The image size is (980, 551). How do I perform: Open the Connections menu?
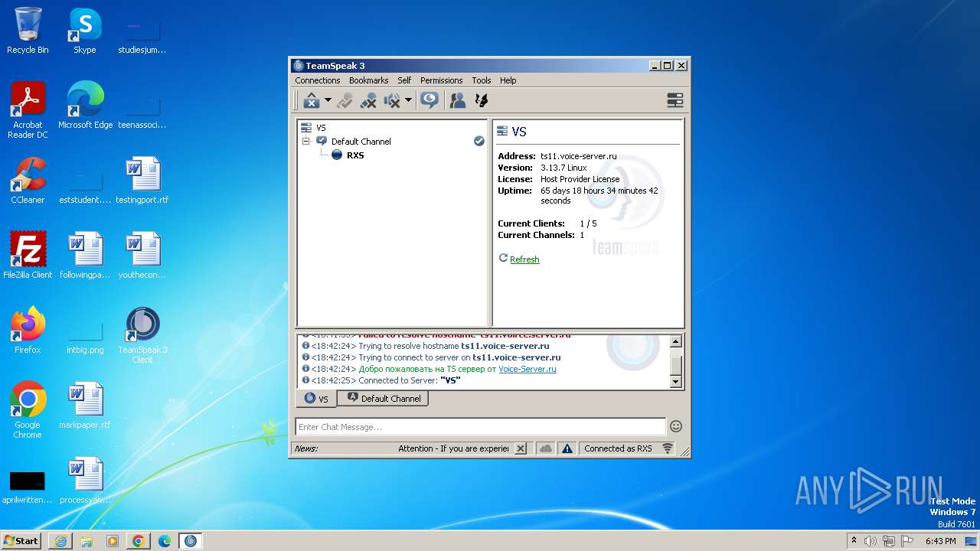click(317, 80)
